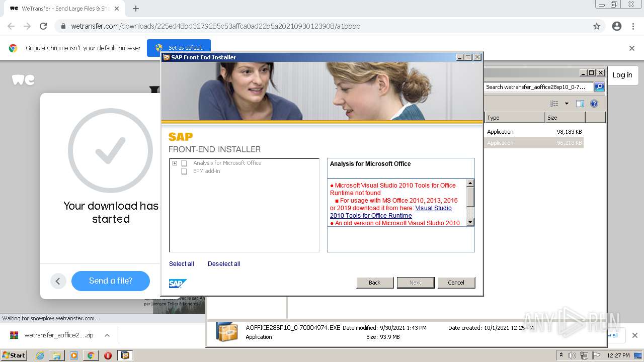Switch to Chrome in the taskbar
Screen dimensions: 644x362
coord(91,355)
